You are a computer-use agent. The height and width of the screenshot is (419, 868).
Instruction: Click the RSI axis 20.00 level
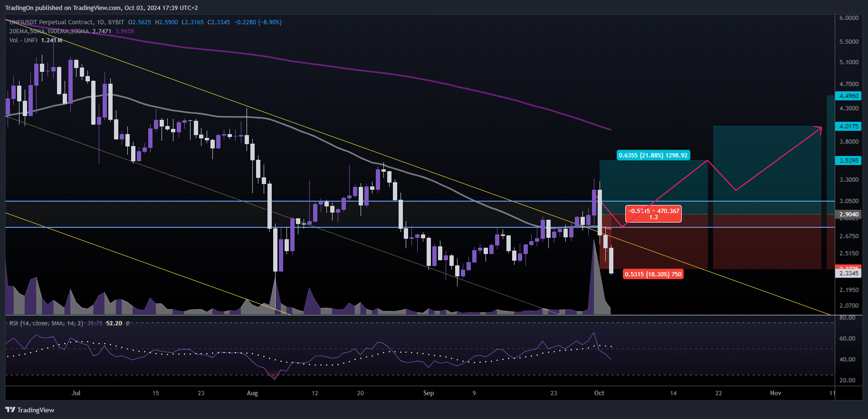847,380
